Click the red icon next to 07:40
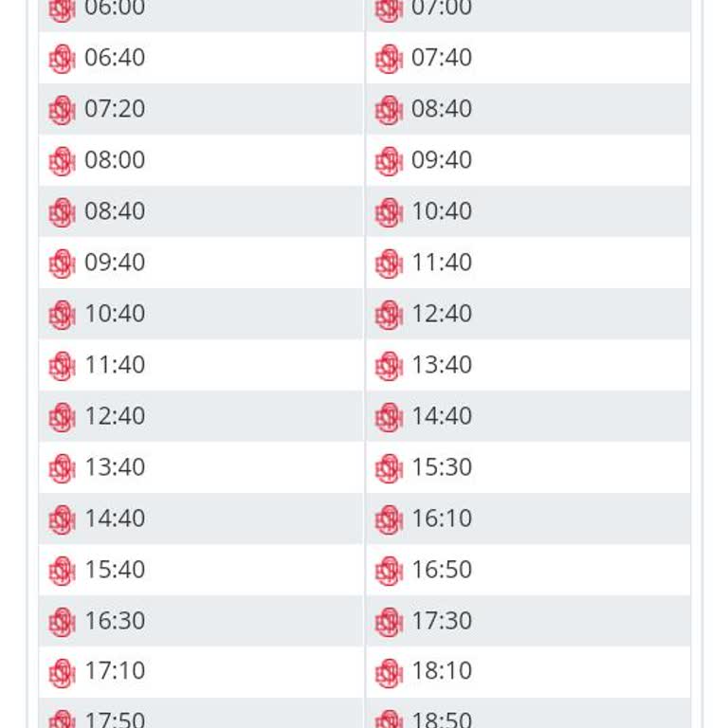Viewport: 728px width, 728px height. point(389,59)
